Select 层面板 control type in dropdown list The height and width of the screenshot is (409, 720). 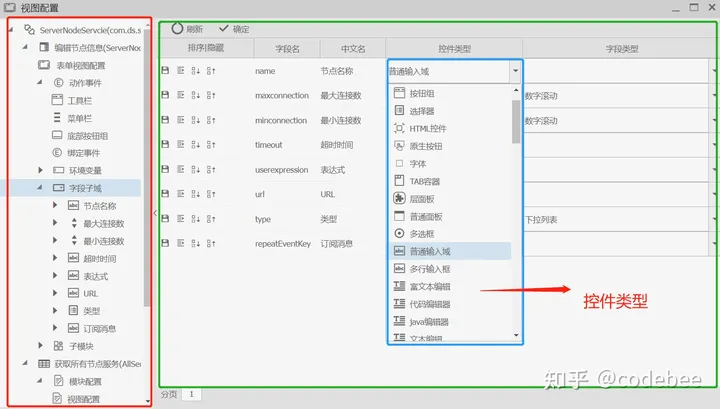[425, 198]
